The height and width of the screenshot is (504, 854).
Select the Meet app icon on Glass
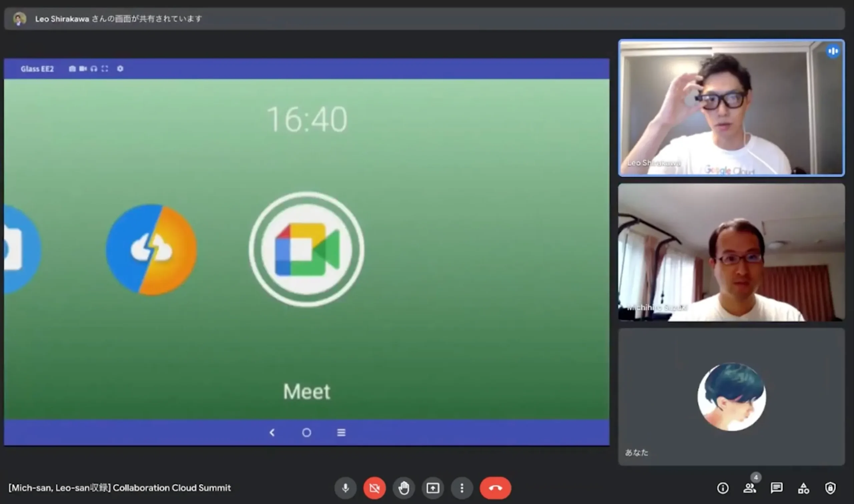point(307,249)
